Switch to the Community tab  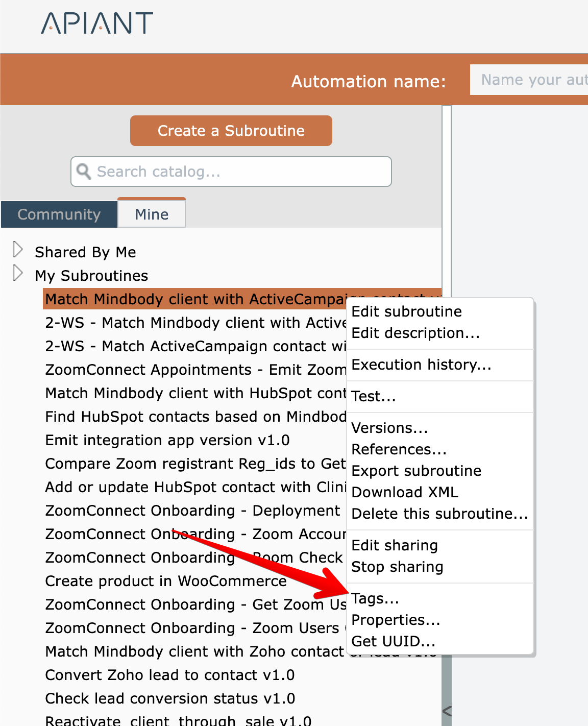click(59, 214)
